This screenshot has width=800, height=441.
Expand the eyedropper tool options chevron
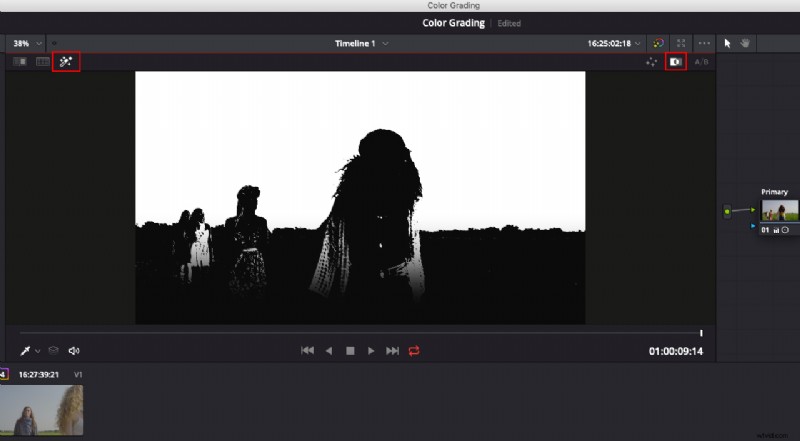37,352
